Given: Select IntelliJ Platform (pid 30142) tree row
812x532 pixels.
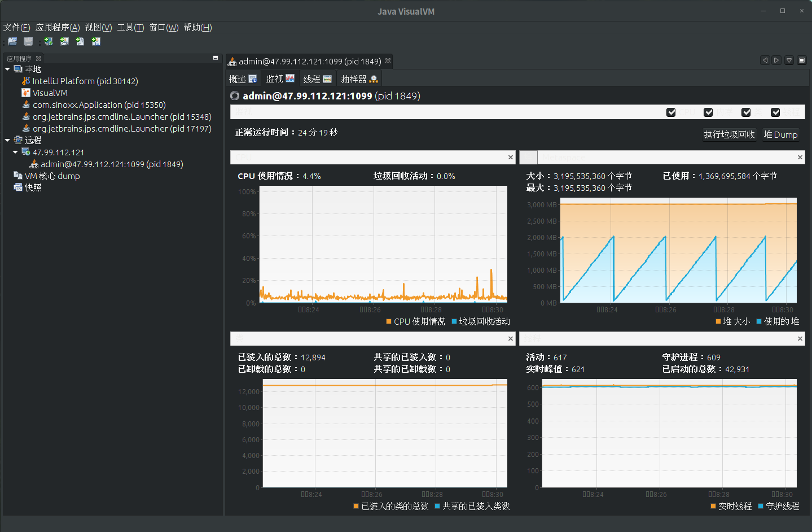Looking at the screenshot, I should [85, 81].
